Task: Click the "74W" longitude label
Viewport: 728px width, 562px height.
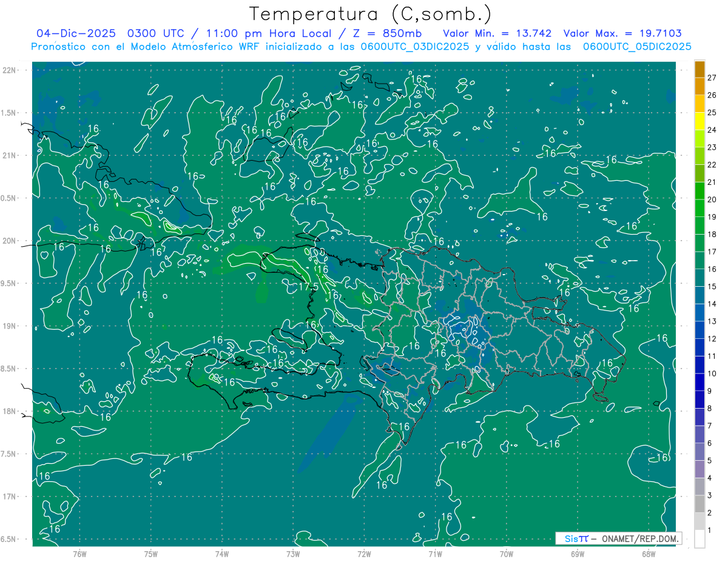Action: [x=222, y=554]
